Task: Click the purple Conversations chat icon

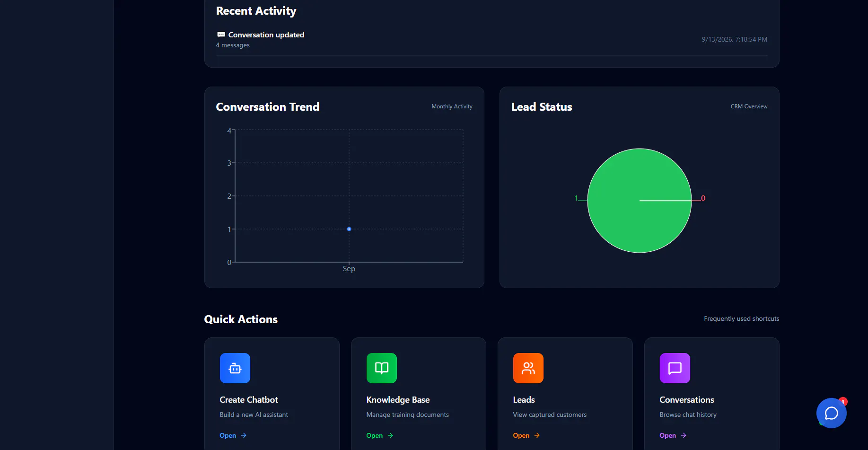Action: coord(675,368)
